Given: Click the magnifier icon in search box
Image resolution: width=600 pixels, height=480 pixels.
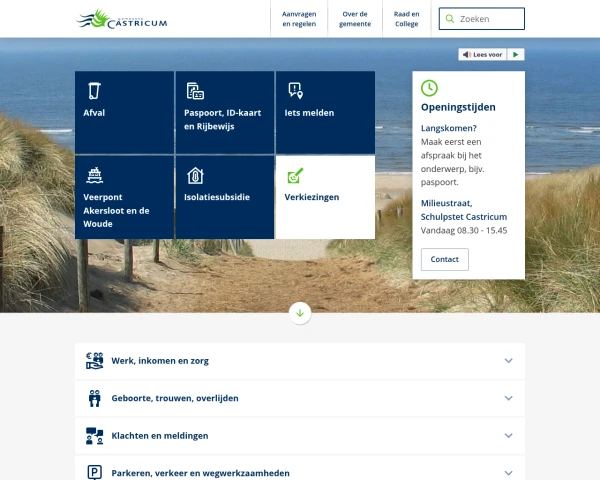Looking at the screenshot, I should click(450, 19).
